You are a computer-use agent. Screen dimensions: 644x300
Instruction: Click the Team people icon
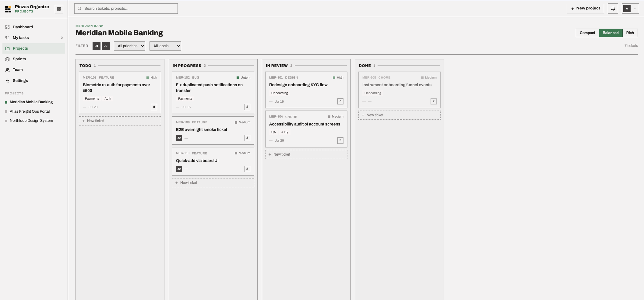pyautogui.click(x=8, y=70)
